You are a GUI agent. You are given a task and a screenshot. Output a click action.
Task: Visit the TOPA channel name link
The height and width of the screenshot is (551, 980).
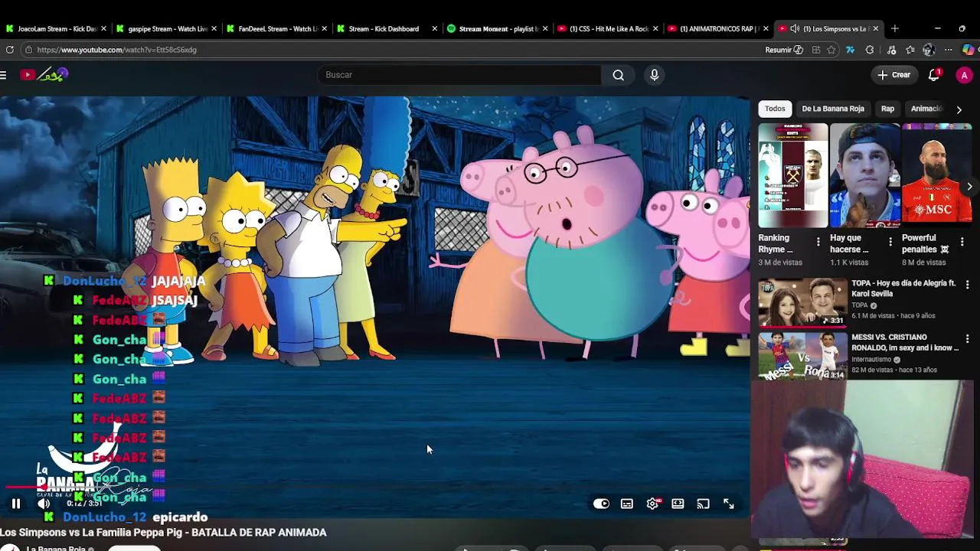pos(860,305)
